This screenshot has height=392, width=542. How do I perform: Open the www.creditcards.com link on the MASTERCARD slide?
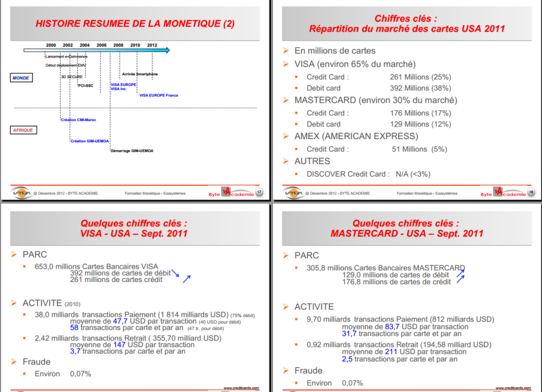[x=513, y=388]
